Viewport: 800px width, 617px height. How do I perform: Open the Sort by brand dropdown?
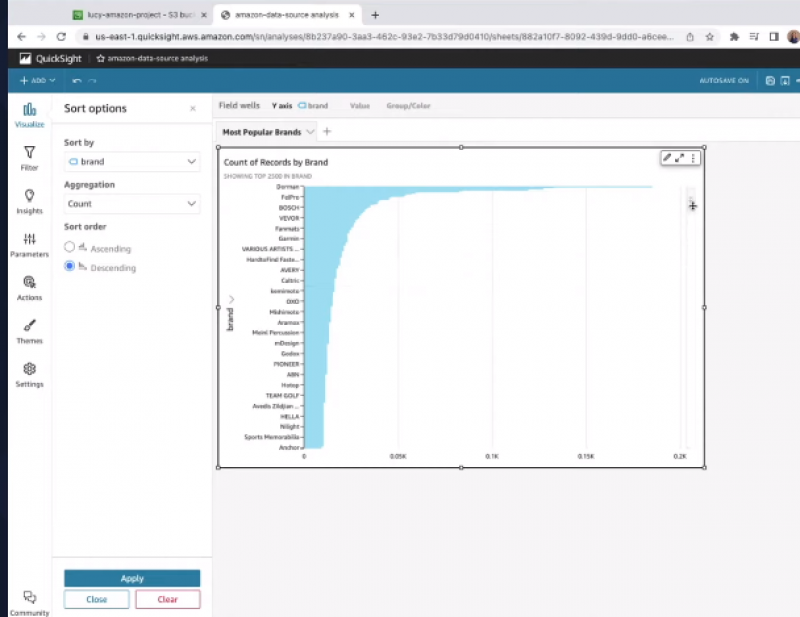[132, 161]
